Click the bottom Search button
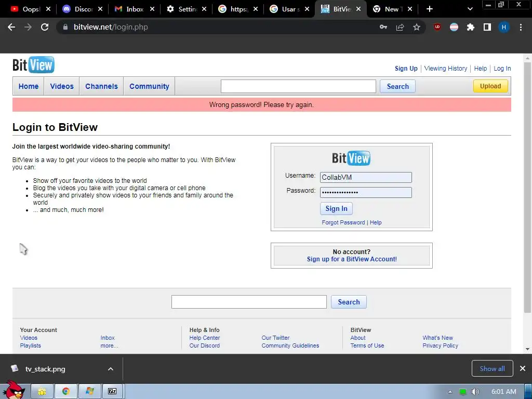 (349, 302)
